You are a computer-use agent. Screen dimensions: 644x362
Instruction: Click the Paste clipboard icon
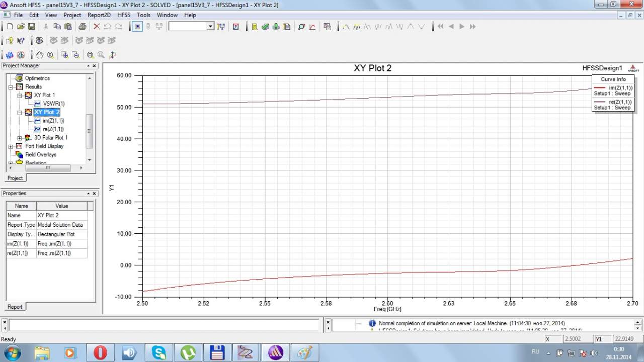click(x=68, y=27)
